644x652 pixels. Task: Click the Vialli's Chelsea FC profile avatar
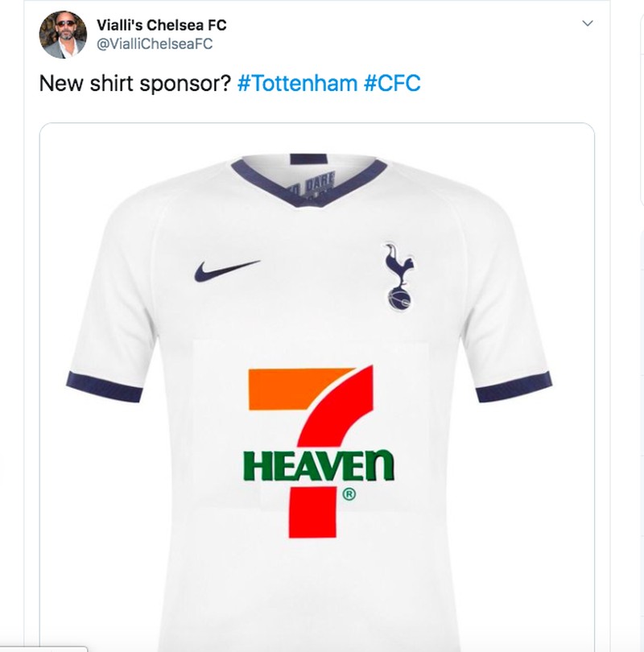coord(63,35)
